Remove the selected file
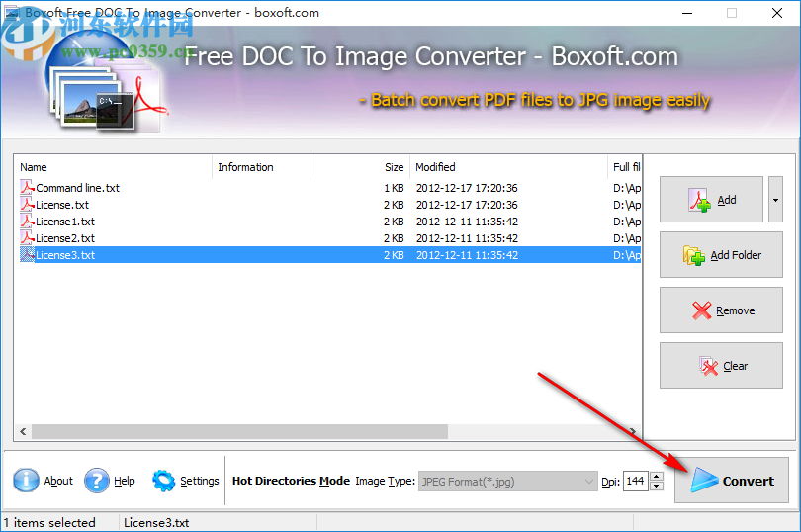 pyautogui.click(x=721, y=310)
